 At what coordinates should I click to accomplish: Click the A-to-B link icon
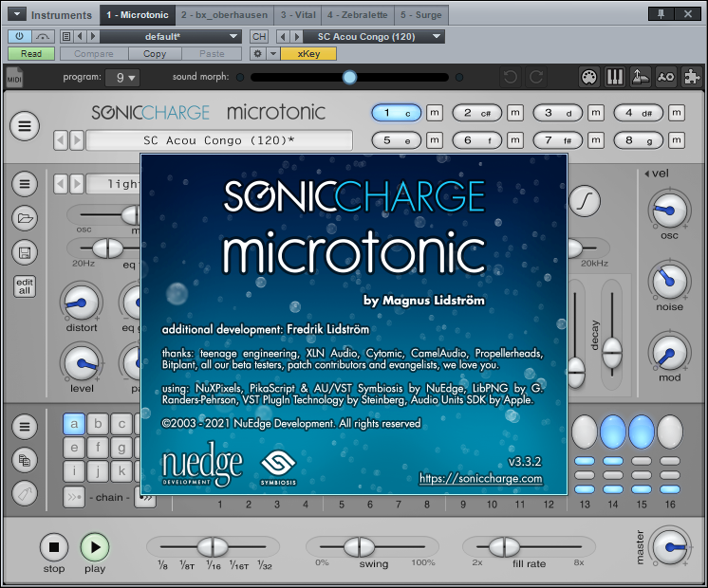click(666, 77)
